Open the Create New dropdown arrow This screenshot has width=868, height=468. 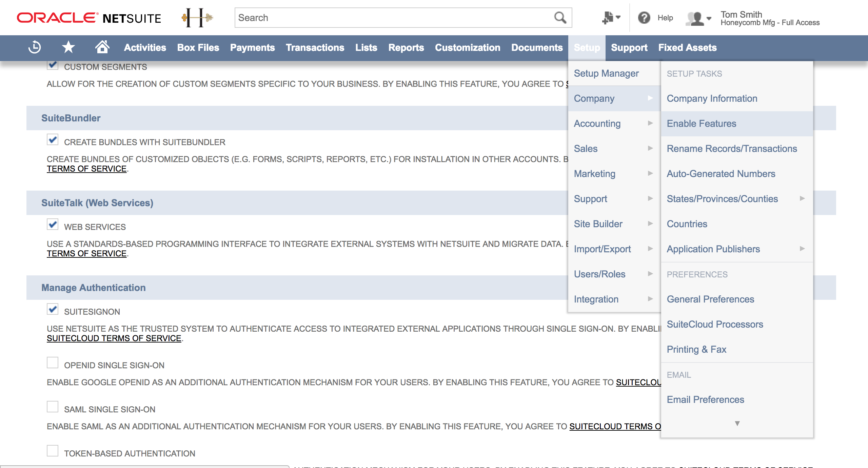click(618, 17)
